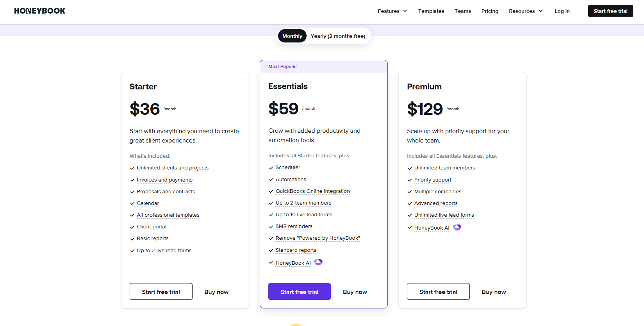
Task: Click the checkmark beside Automations
Action: tap(271, 180)
